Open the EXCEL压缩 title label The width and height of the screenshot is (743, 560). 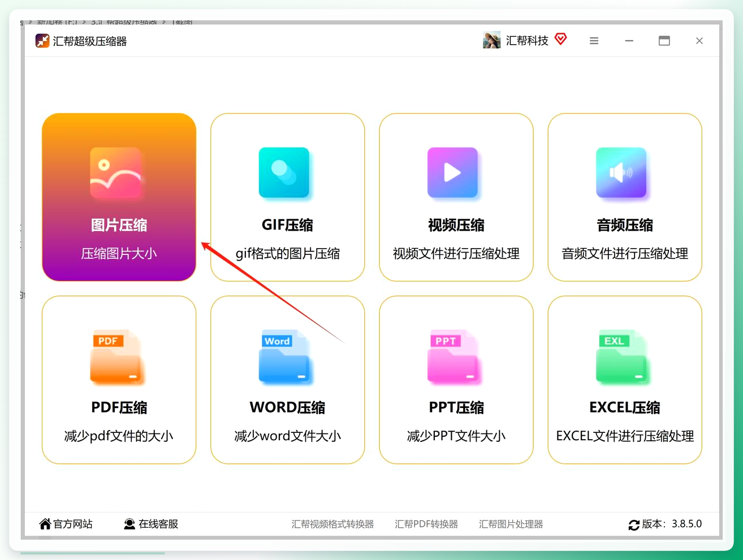625,407
